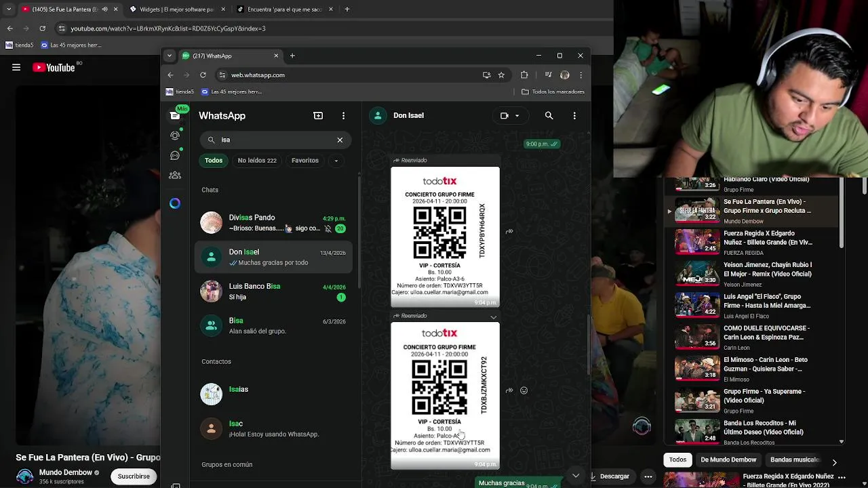
Task: Open tab search dropdown in WhatsApp window
Action: pos(170,56)
